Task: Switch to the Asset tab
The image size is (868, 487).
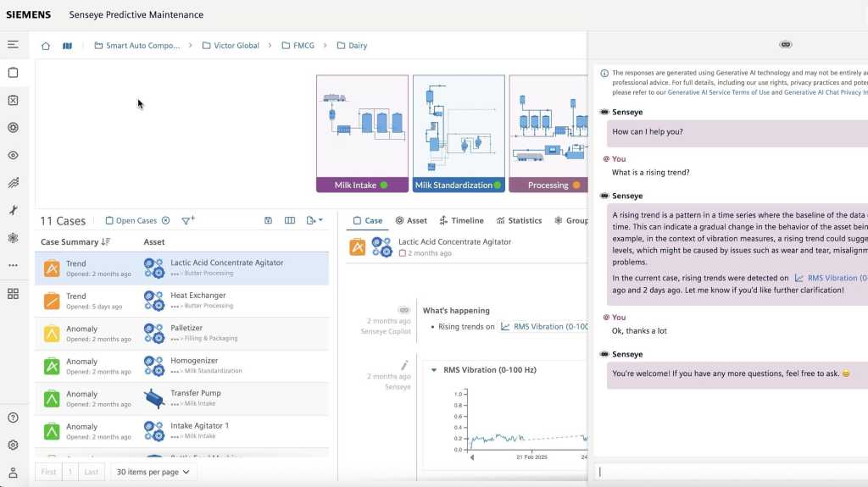Action: coord(411,220)
